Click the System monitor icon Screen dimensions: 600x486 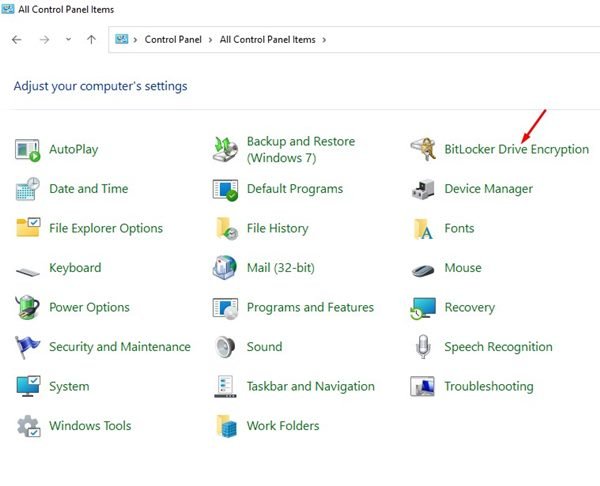point(28,386)
